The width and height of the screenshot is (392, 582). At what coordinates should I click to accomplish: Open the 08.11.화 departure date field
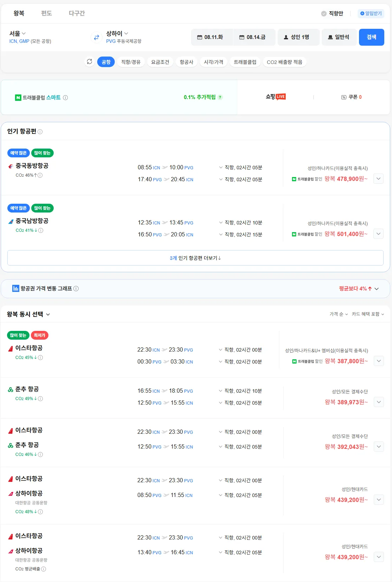(x=212, y=37)
